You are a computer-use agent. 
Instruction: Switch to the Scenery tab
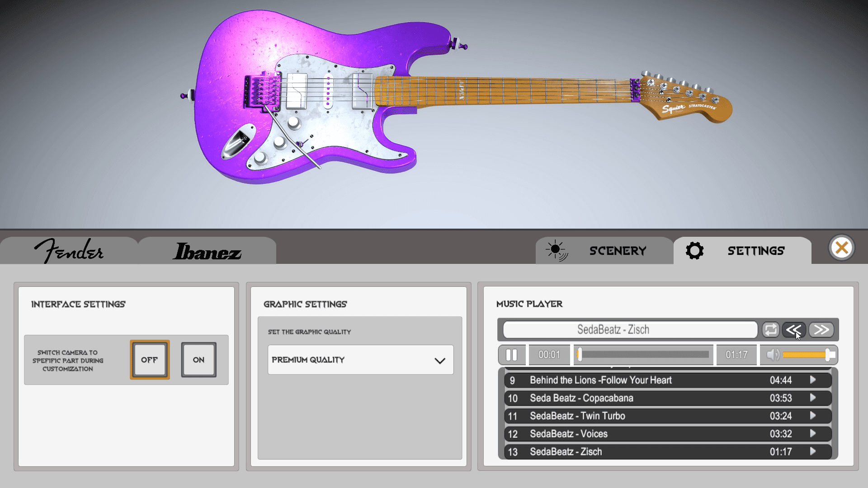pyautogui.click(x=605, y=251)
